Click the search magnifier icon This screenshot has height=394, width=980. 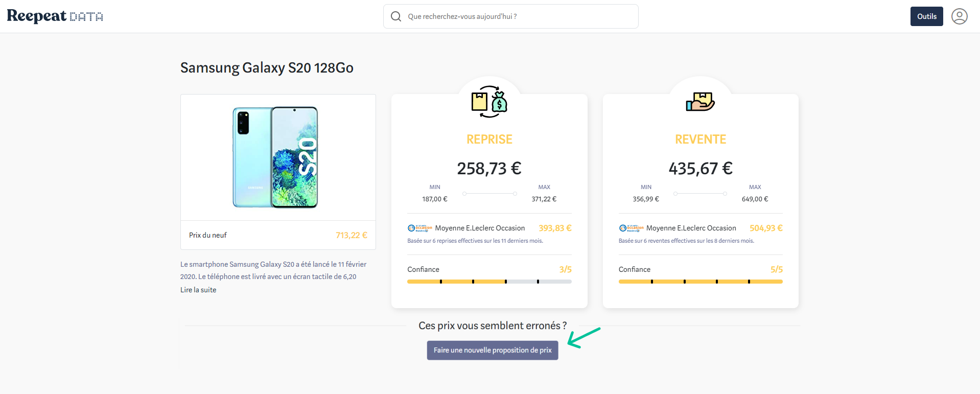396,16
